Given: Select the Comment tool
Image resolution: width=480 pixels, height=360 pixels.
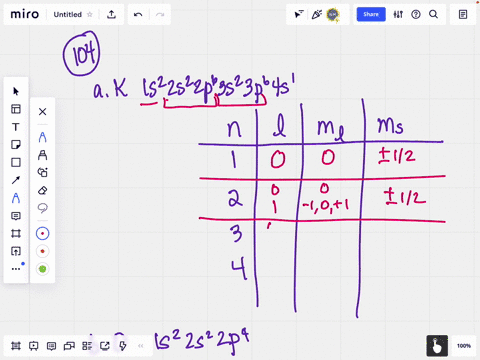Looking at the screenshot, I should pos(16,216).
